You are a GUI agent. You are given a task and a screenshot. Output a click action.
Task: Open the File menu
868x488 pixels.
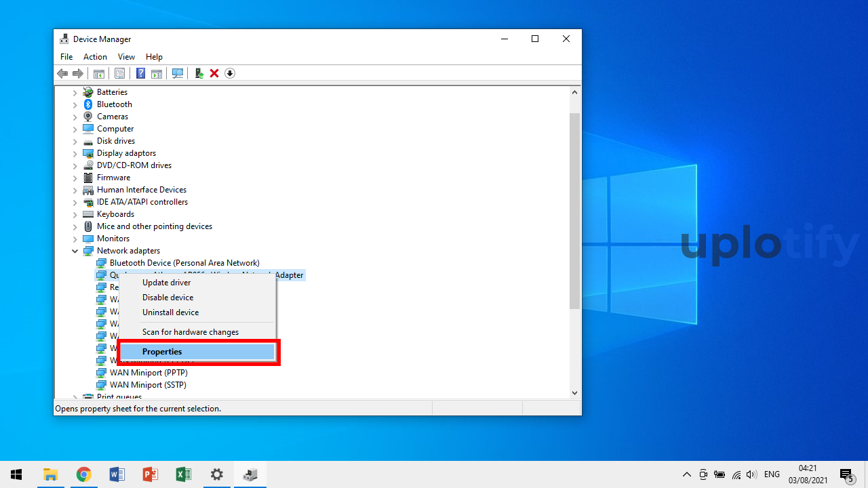tap(66, 57)
